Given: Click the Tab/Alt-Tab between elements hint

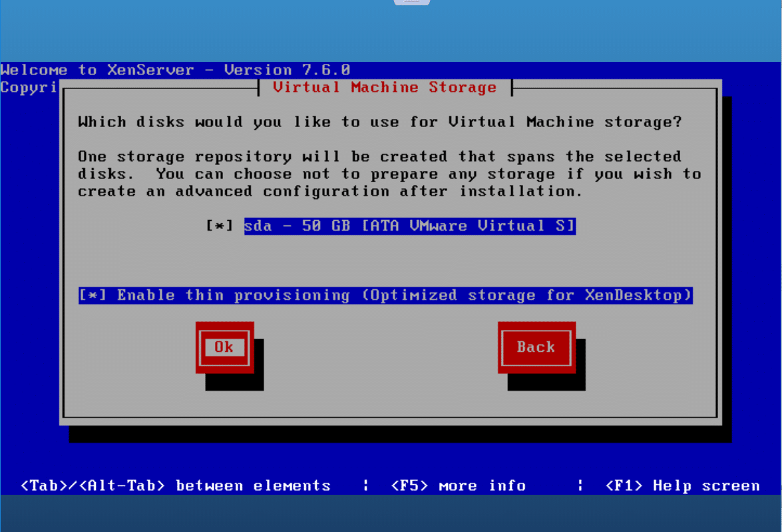Looking at the screenshot, I should 176,485.
